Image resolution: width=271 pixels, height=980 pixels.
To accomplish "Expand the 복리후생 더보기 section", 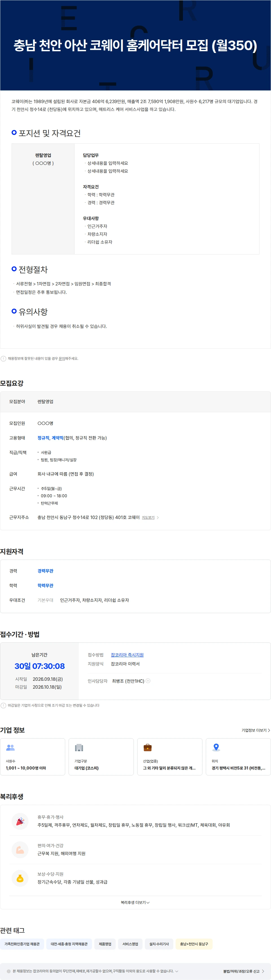I will click(135, 903).
